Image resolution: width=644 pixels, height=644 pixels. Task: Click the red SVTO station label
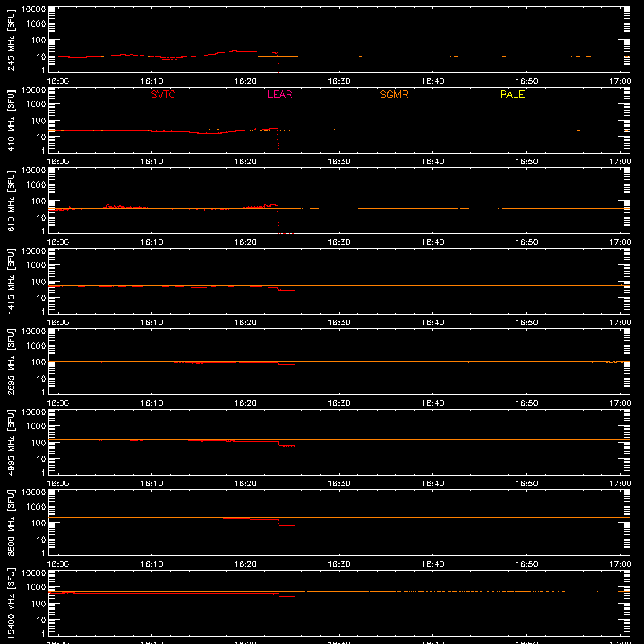tap(163, 94)
